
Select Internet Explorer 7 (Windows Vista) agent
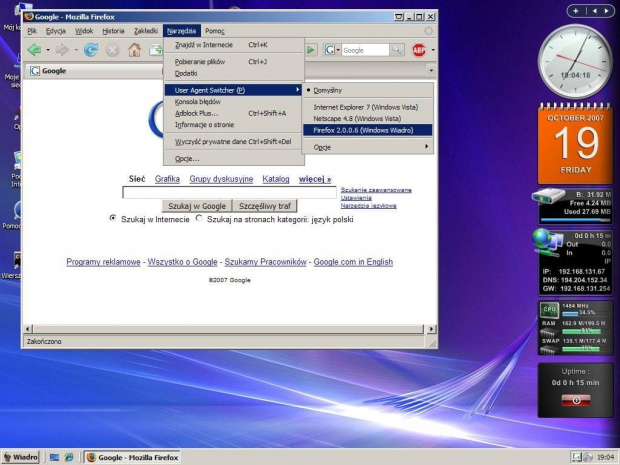[368, 107]
